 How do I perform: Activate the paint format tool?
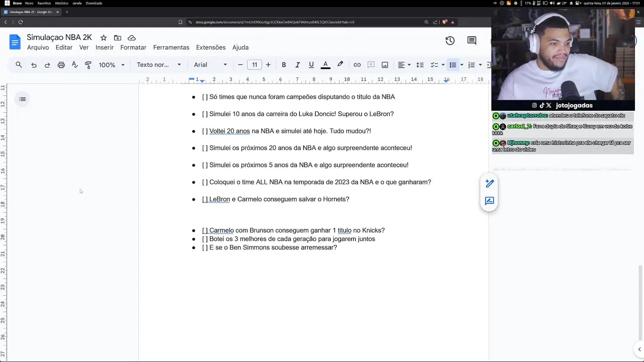pyautogui.click(x=88, y=65)
